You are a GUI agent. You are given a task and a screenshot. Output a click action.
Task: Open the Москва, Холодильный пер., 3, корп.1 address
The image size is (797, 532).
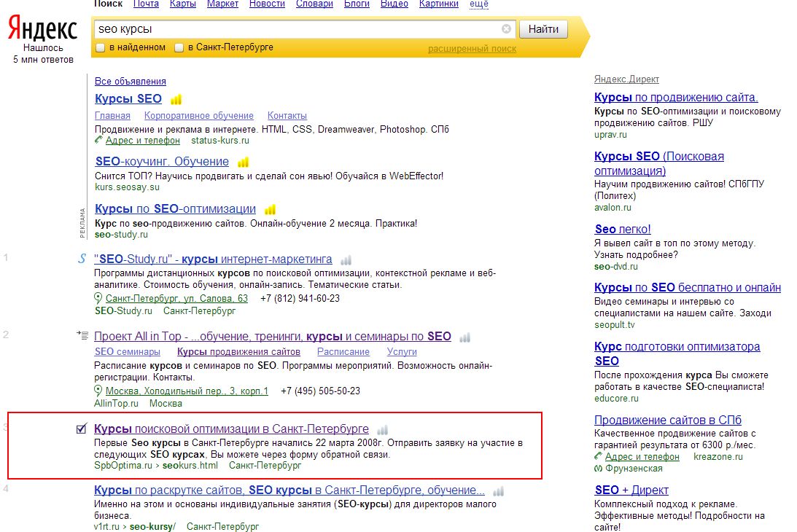click(187, 391)
